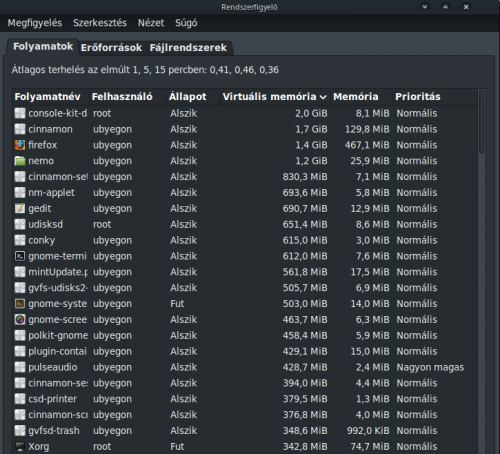Screen dimensions: 500x454
Task: Select the root user of udisksd
Action: click(102, 224)
